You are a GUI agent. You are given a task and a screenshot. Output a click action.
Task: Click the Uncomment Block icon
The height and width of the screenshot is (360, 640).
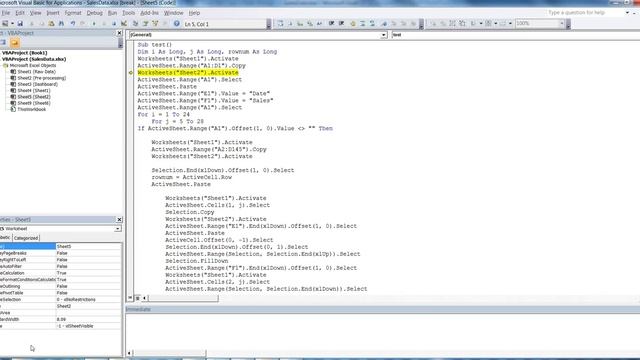tap(372, 24)
